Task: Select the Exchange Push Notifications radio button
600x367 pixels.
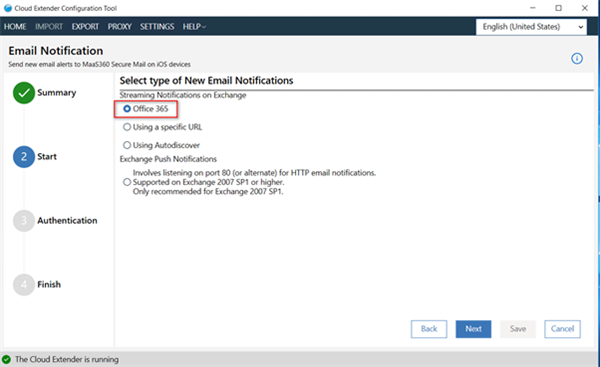Action: 127,182
